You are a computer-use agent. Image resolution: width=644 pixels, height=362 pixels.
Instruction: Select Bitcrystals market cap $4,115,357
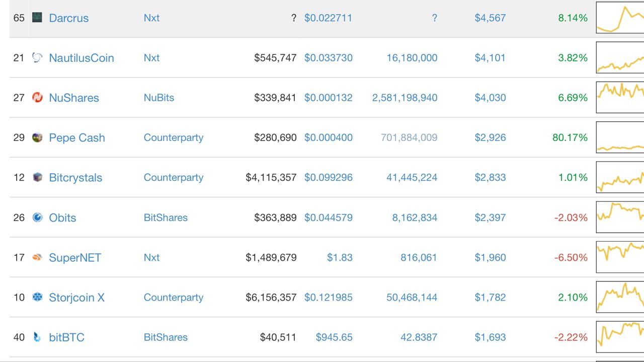click(271, 178)
